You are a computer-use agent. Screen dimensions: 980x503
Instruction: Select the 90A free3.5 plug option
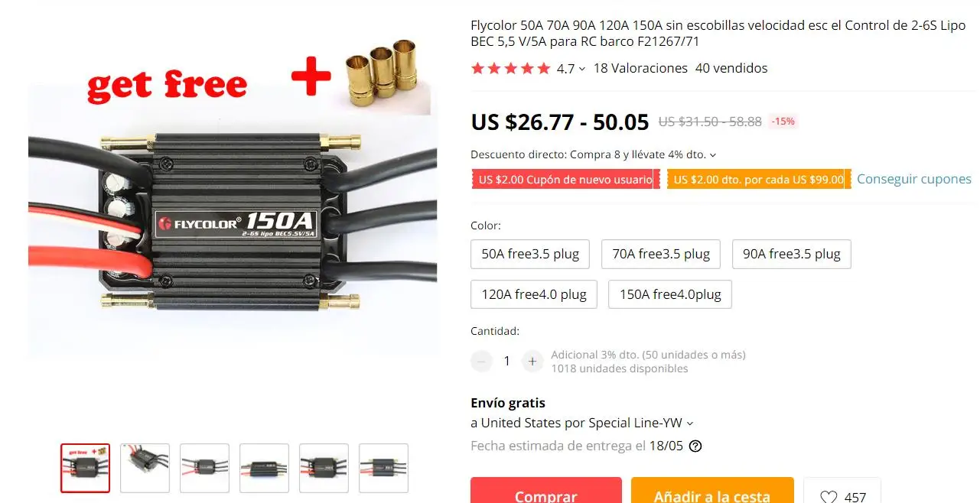pos(792,254)
